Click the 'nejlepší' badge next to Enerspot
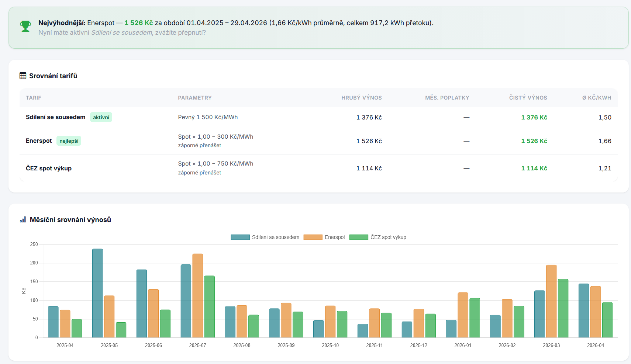 coord(69,141)
